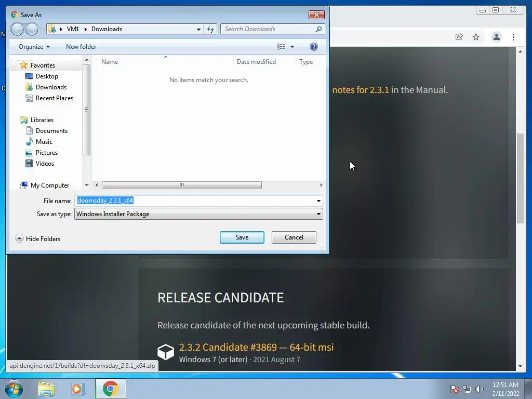
Task: Select Libraries in the navigation pane
Action: coord(42,120)
